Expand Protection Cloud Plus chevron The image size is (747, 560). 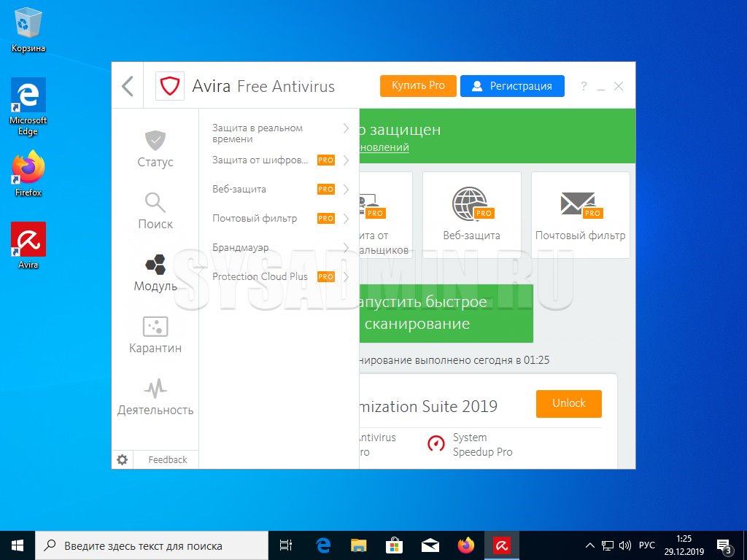click(346, 277)
